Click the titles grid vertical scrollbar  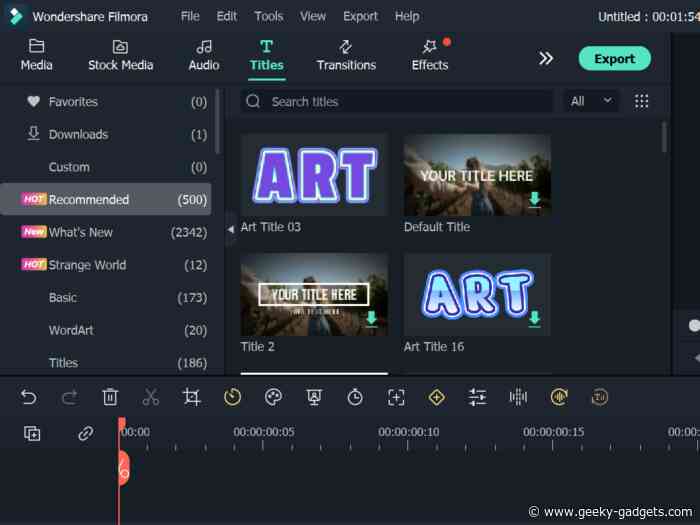(664, 137)
